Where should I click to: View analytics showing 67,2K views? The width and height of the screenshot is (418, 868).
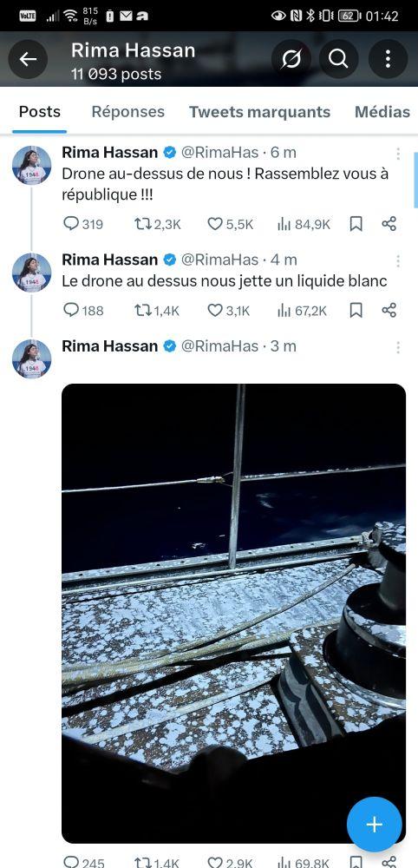click(302, 311)
